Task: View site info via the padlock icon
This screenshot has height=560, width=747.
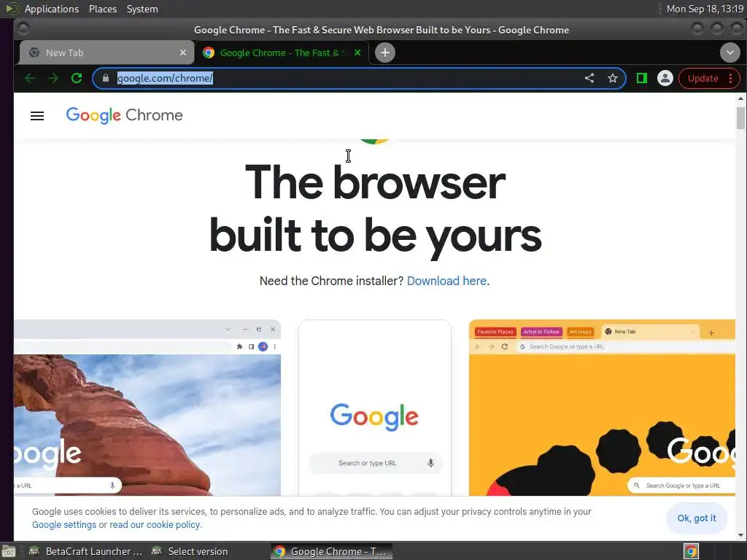Action: pyautogui.click(x=106, y=78)
